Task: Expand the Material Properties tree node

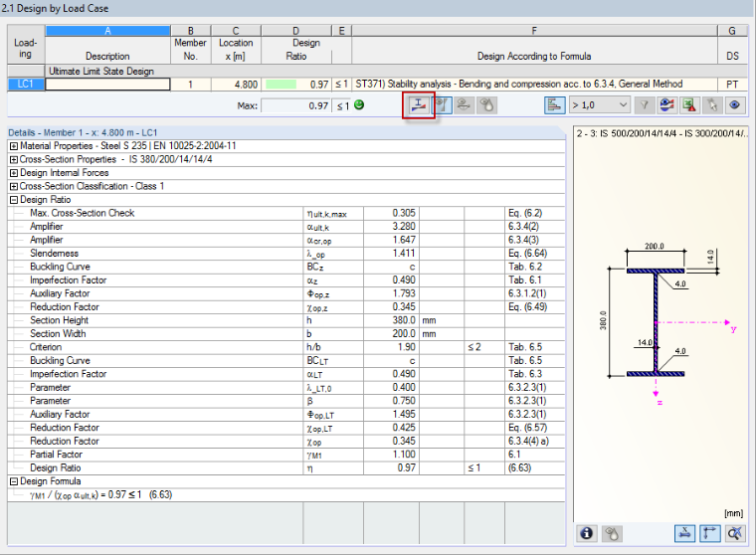Action: click(14, 146)
